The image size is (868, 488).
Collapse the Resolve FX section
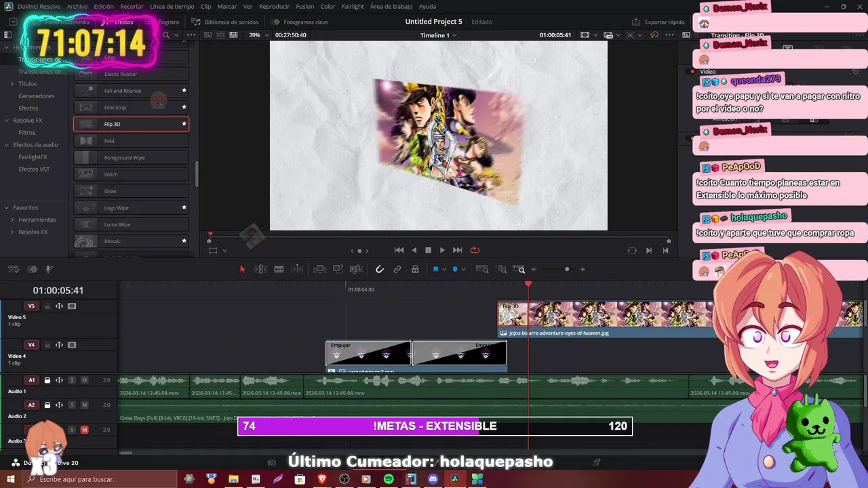[x=6, y=120]
